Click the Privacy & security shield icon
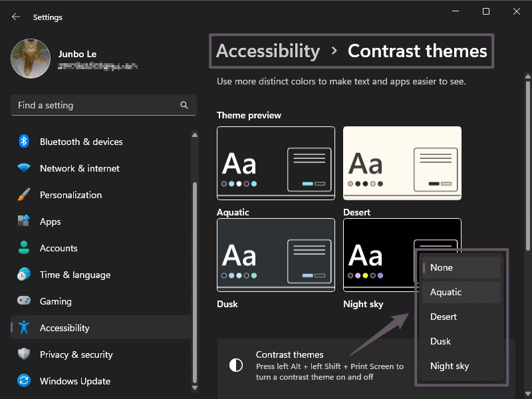 (x=24, y=354)
